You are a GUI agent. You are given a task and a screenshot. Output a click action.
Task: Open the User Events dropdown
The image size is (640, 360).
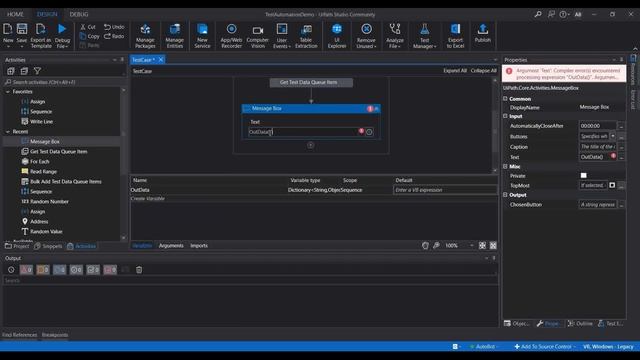[x=282, y=46]
